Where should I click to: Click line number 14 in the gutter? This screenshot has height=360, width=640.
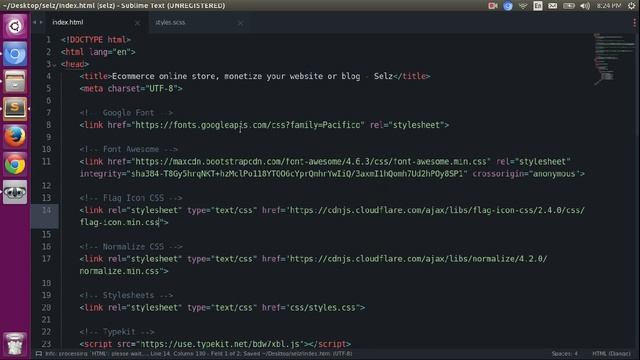47,210
